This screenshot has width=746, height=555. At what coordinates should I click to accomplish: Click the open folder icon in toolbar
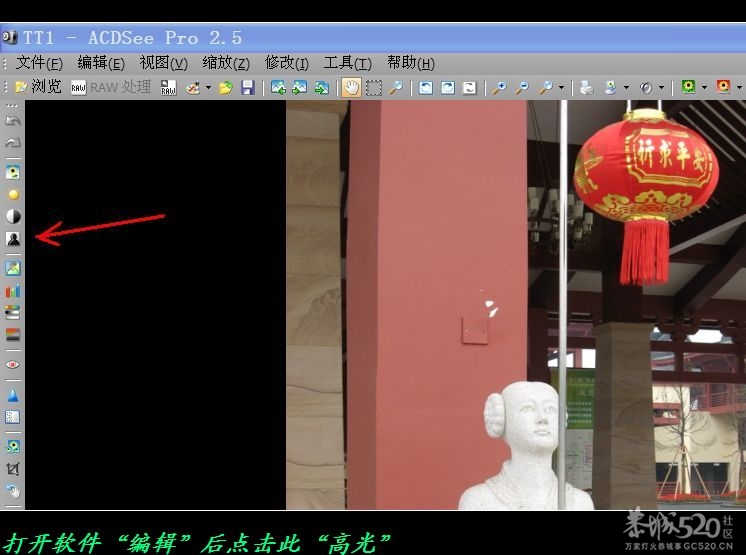(x=226, y=88)
